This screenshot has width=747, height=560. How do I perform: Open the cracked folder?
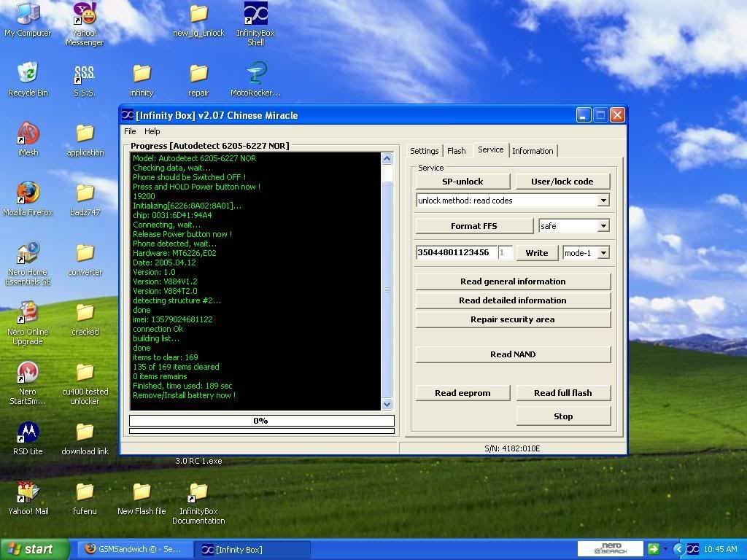85,318
